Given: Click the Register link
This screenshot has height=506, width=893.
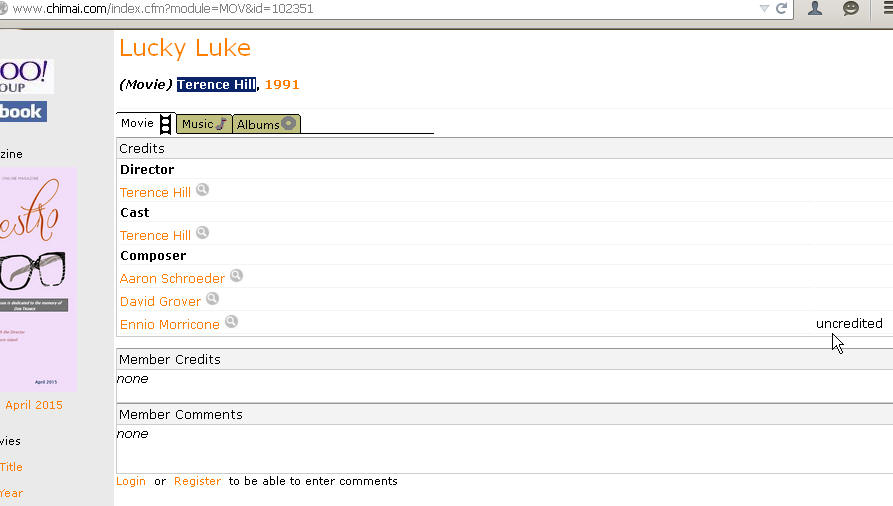Looking at the screenshot, I should click(x=198, y=481).
